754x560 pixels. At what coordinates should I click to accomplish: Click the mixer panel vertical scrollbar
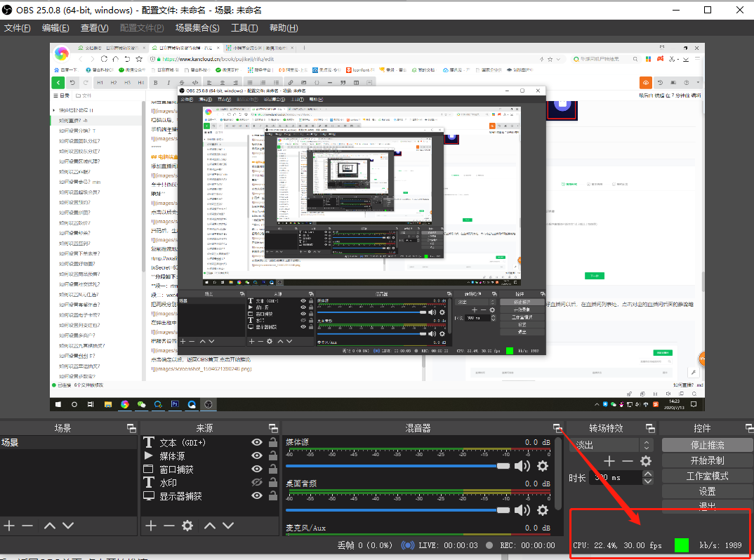click(558, 474)
